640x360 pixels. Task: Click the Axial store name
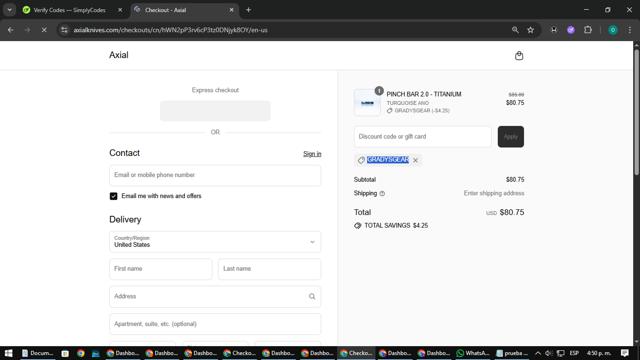(x=119, y=55)
